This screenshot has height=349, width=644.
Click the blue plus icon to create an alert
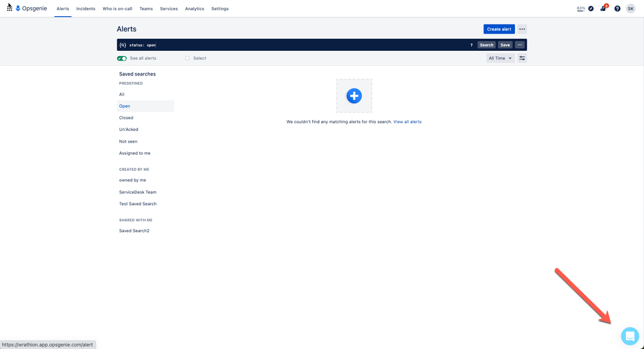[x=354, y=95]
